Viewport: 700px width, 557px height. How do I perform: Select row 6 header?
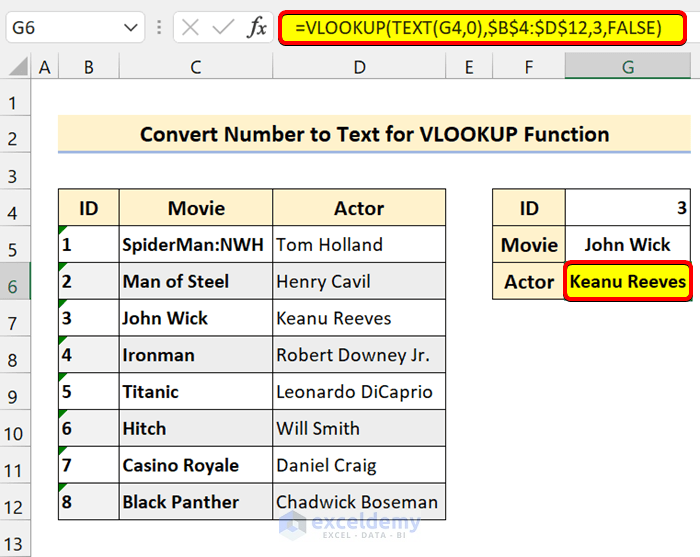[14, 286]
